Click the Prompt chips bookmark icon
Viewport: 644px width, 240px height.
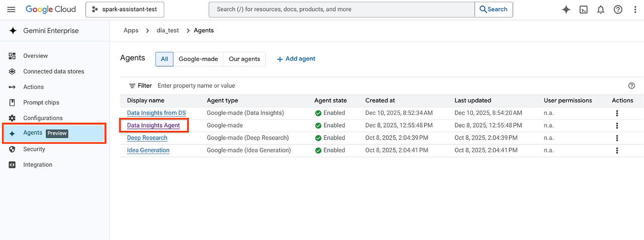[x=13, y=103]
